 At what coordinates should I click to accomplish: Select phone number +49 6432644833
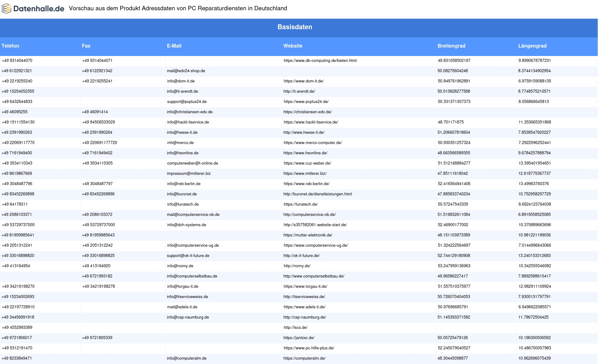tap(17, 102)
